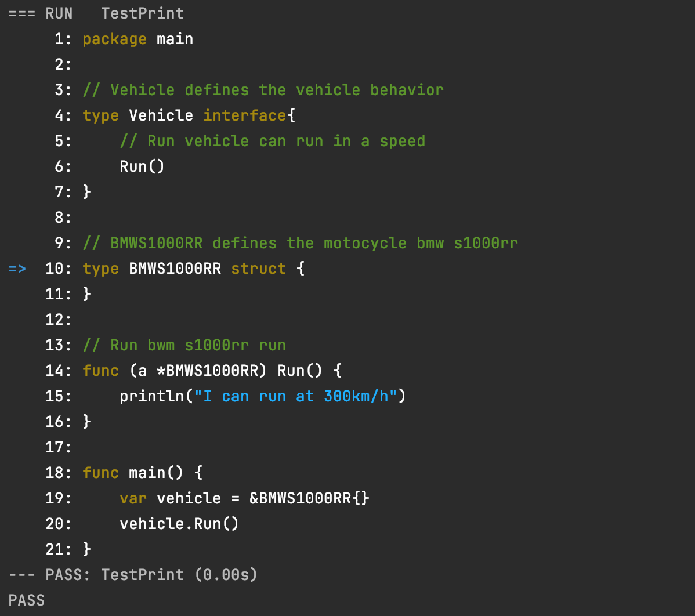Click the "=== RUN TestPrint" header line
The height and width of the screenshot is (616, 695).
pyautogui.click(x=96, y=13)
